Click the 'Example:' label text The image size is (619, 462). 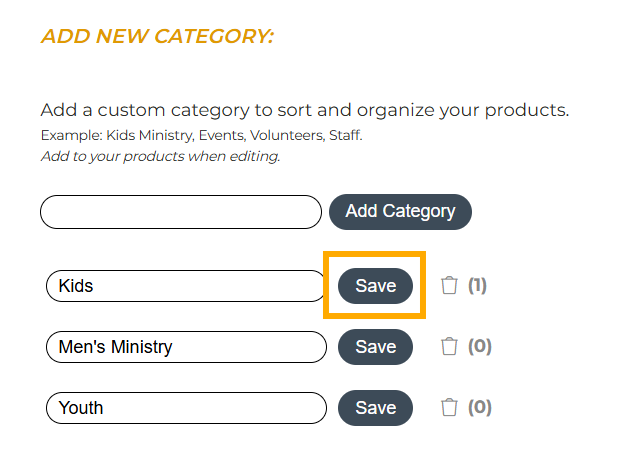72,135
